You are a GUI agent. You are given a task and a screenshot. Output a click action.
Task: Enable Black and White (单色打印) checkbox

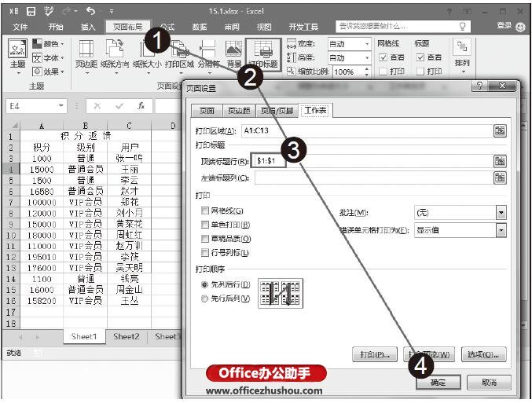(x=204, y=225)
